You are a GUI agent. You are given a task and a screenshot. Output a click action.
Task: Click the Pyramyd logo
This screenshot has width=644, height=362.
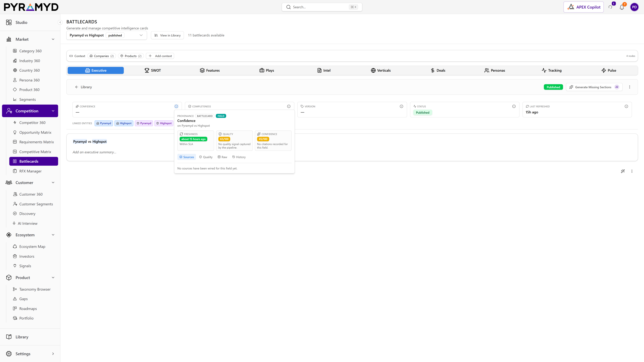click(31, 7)
